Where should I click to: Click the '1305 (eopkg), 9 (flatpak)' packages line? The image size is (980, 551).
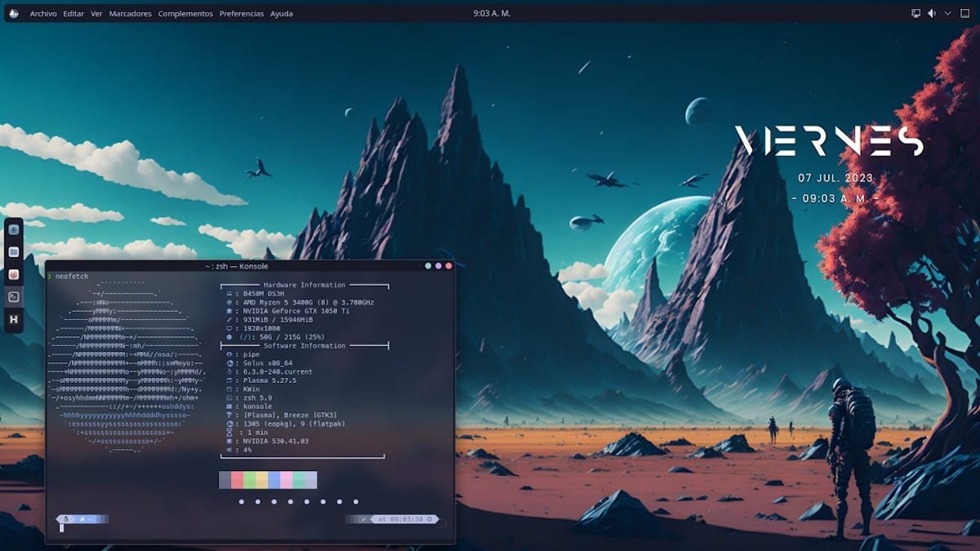(295, 424)
